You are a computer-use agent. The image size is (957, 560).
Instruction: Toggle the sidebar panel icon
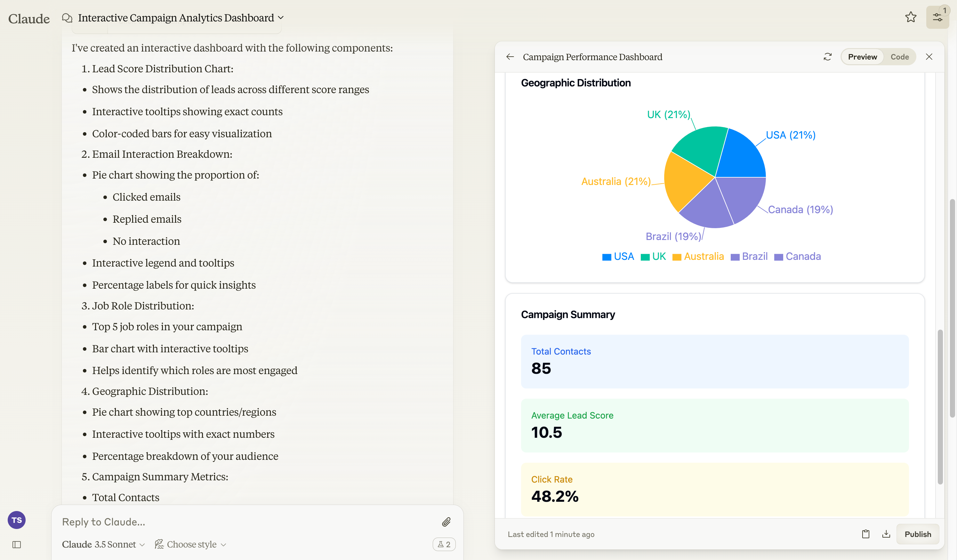coord(17,544)
